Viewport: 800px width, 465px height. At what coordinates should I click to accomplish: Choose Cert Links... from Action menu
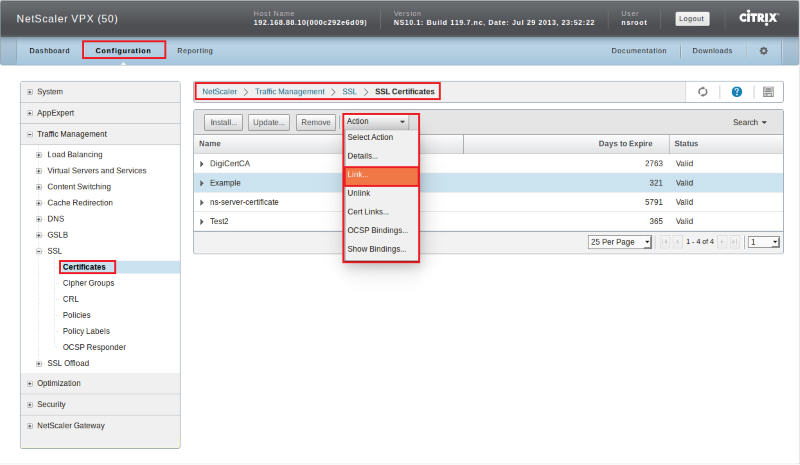pos(381,212)
